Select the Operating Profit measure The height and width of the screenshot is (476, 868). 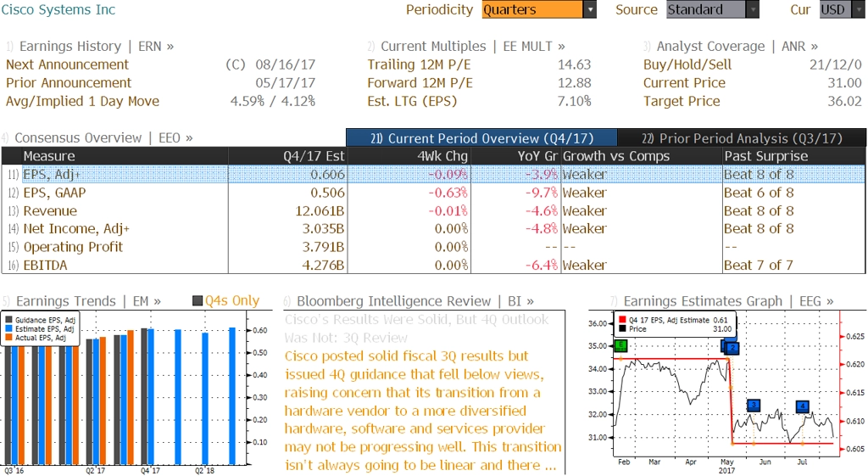point(73,247)
